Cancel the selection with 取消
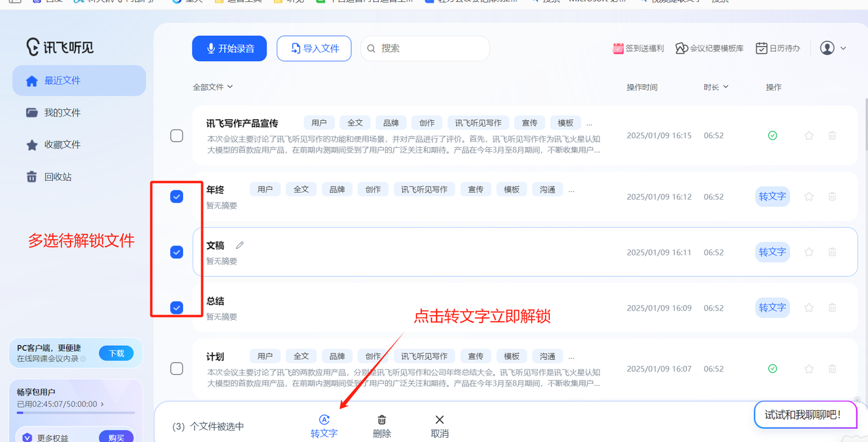The image size is (868, 442). click(x=439, y=426)
